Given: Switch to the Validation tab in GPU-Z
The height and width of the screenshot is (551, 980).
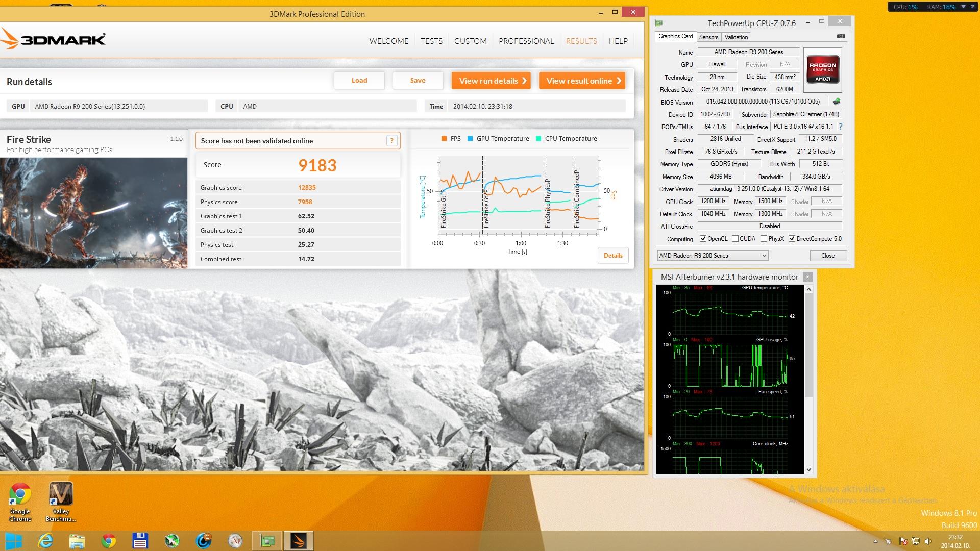Looking at the screenshot, I should [x=736, y=37].
